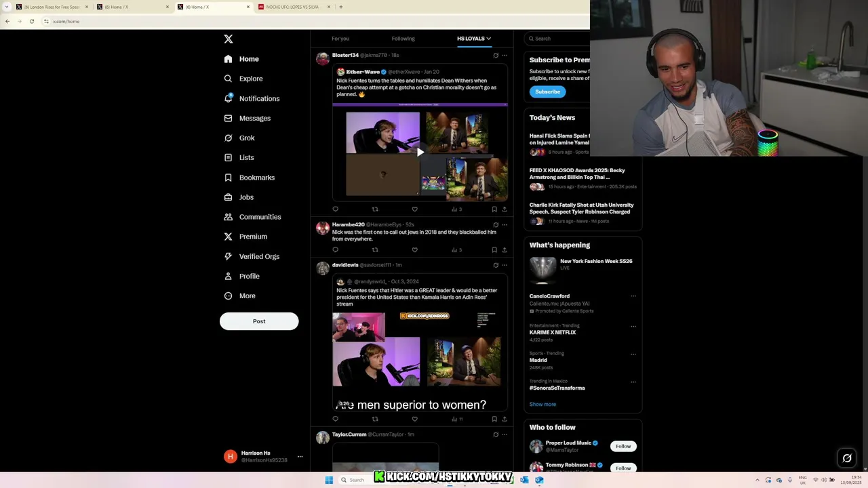This screenshot has width=868, height=488.
Task: Follow Tommy Robinson
Action: coord(623,468)
